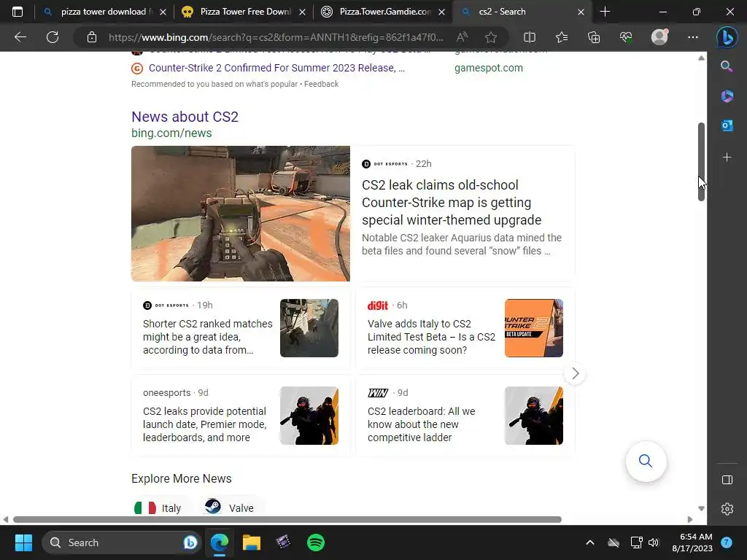Open the OneDrive cloud tray icon

coord(614,542)
